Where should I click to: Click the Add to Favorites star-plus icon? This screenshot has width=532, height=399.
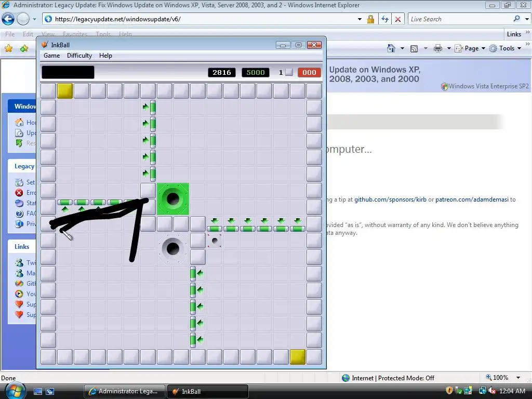click(x=24, y=48)
